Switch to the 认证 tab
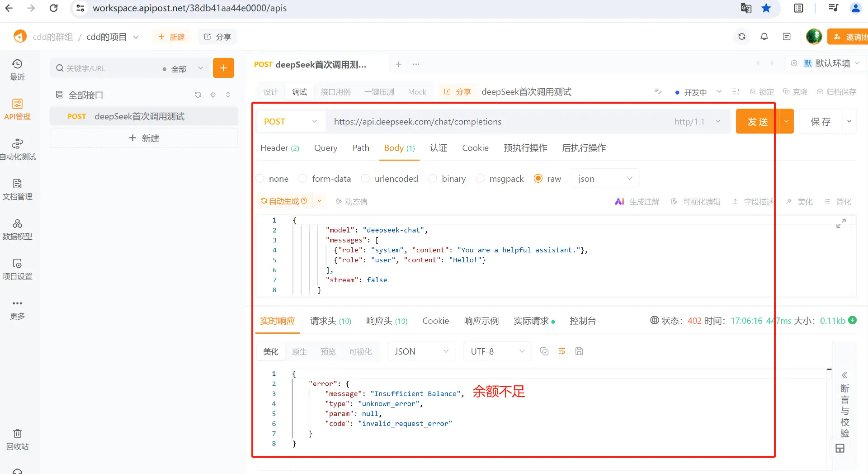The image size is (868, 474). [x=438, y=148]
